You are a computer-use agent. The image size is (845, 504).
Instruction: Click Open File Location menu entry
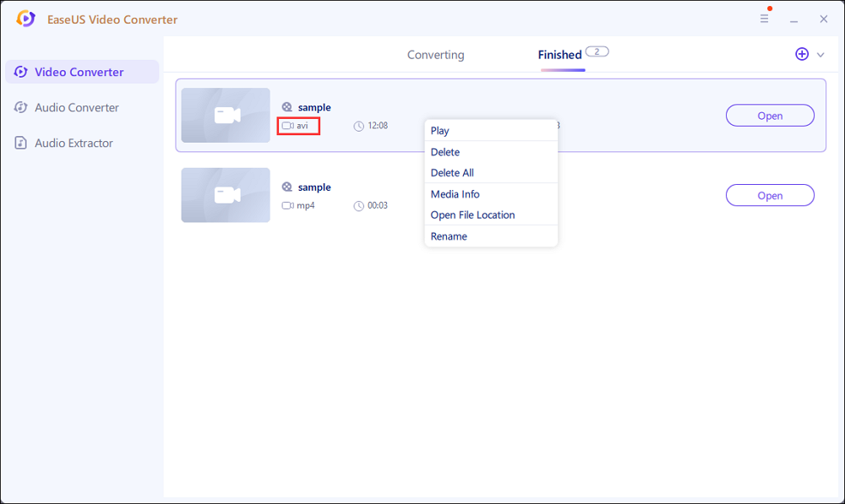coord(472,215)
